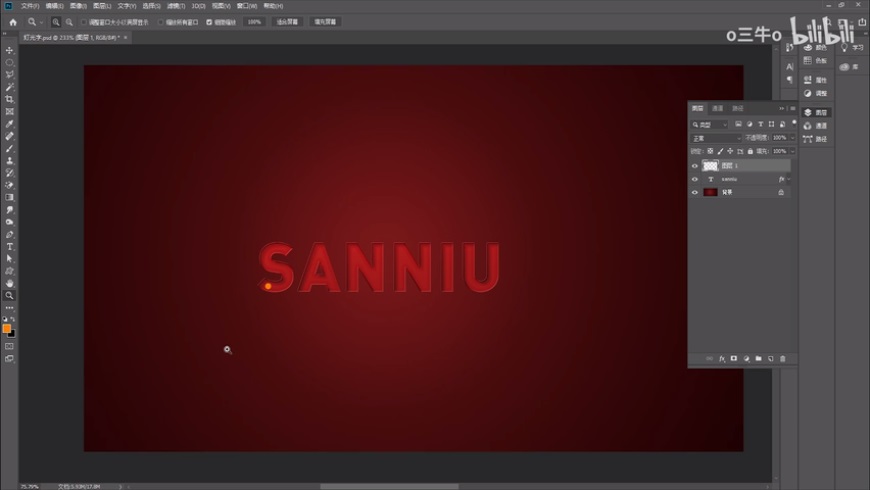Screen dimensions: 870x490
Task: Expand the sanniu layer effects arrow
Action: tap(789, 179)
